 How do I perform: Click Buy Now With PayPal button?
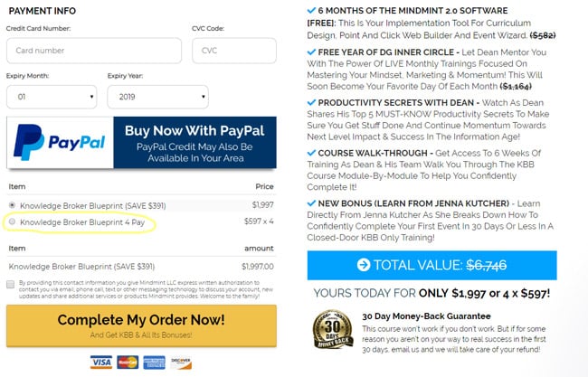point(141,143)
